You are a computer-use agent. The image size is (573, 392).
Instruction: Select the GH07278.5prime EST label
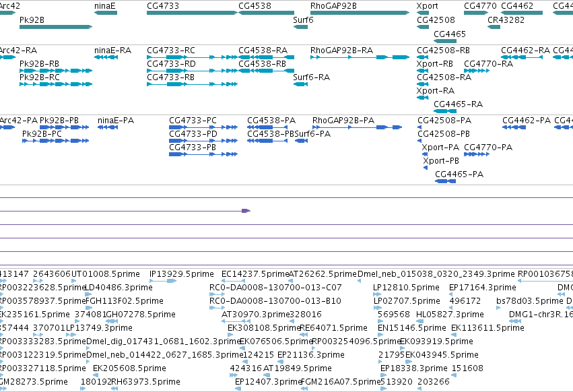(x=141, y=315)
